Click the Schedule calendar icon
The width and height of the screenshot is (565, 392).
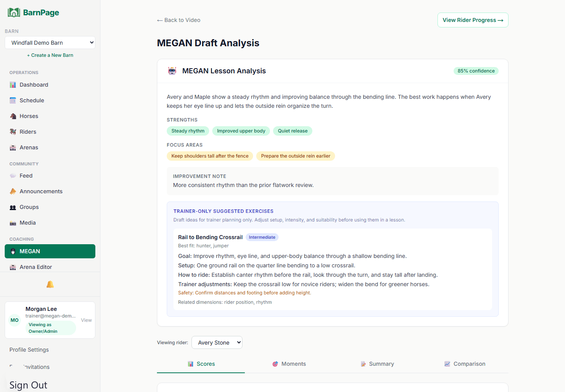13,100
